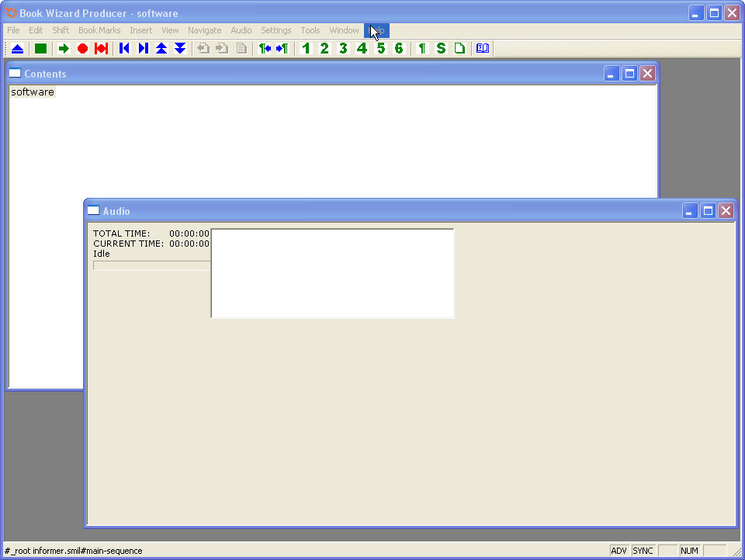The height and width of the screenshot is (560, 745).
Task: Minimize the Contents window
Action: [612, 74]
